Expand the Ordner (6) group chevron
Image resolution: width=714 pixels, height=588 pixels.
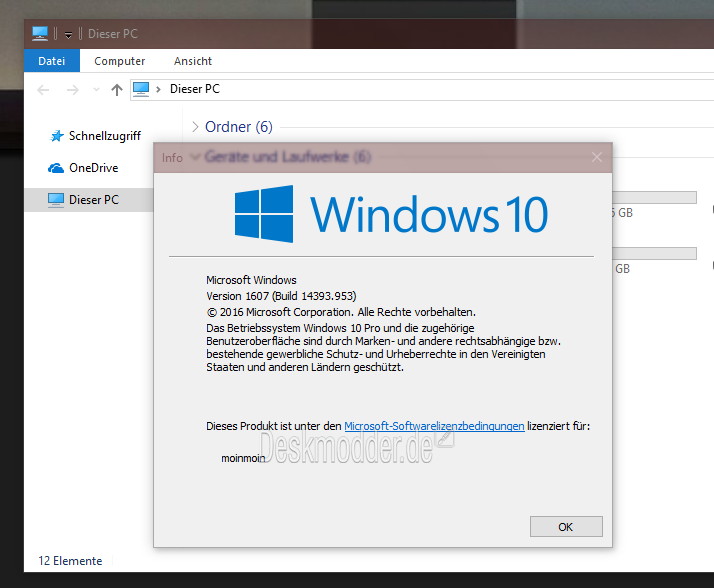tap(195, 127)
